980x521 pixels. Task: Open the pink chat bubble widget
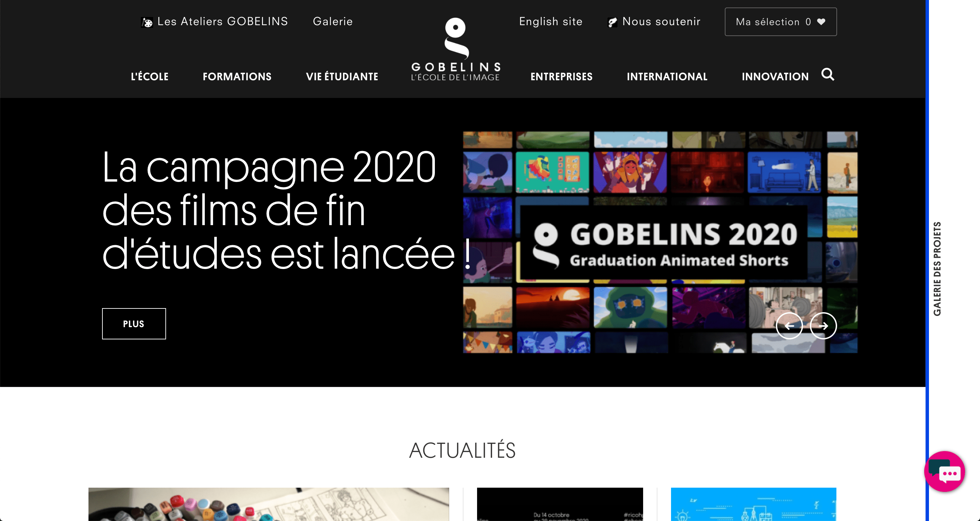pyautogui.click(x=945, y=472)
